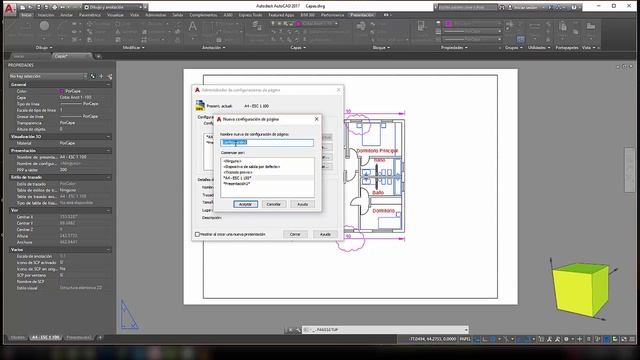This screenshot has width=640, height=360.
Task: Collapse the General section in Propiedades palette
Action: (109, 84)
